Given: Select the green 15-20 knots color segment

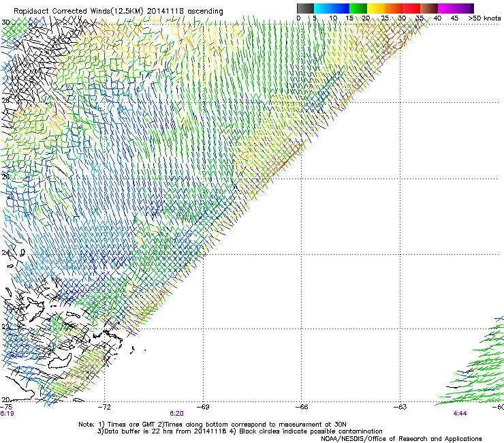Looking at the screenshot, I should (358, 8).
